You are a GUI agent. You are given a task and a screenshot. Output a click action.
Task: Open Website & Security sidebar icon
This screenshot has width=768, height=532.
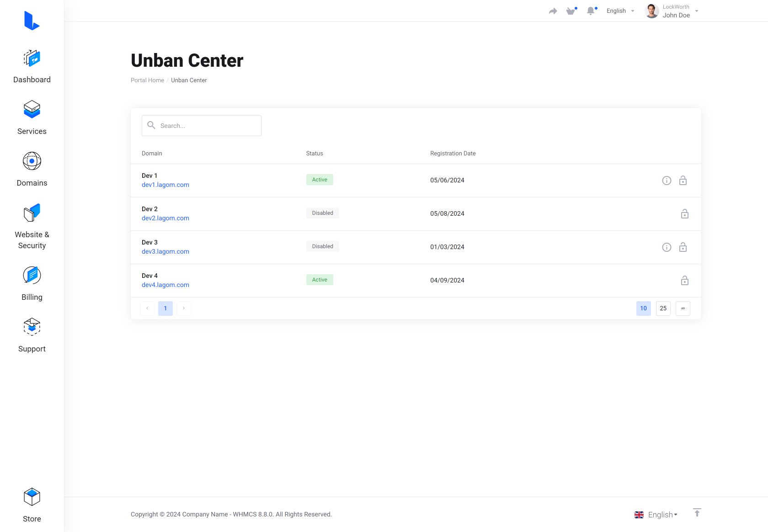point(32,213)
